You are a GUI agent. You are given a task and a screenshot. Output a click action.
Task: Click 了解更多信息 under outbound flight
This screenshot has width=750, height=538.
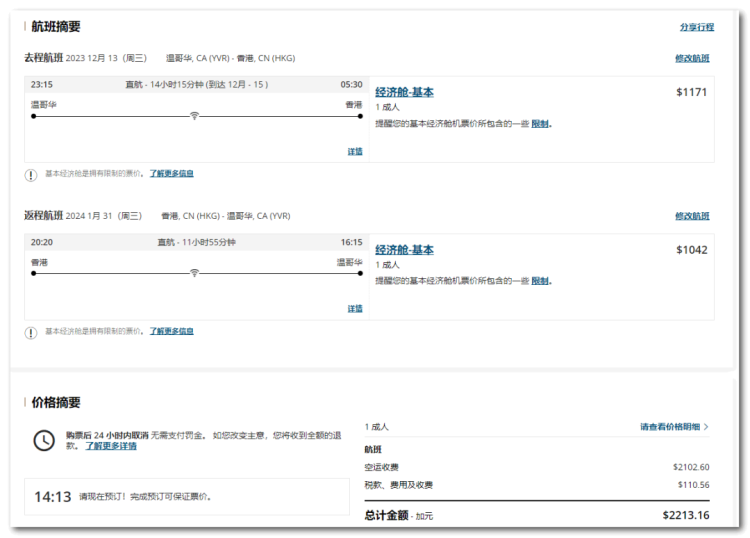tap(172, 174)
